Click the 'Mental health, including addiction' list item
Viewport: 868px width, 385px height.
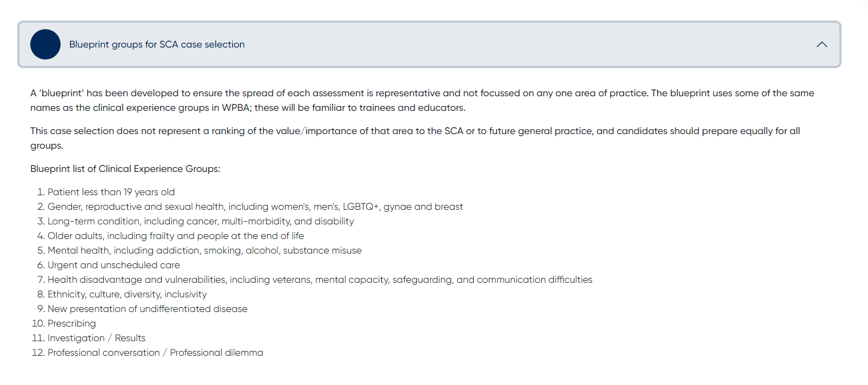point(204,250)
